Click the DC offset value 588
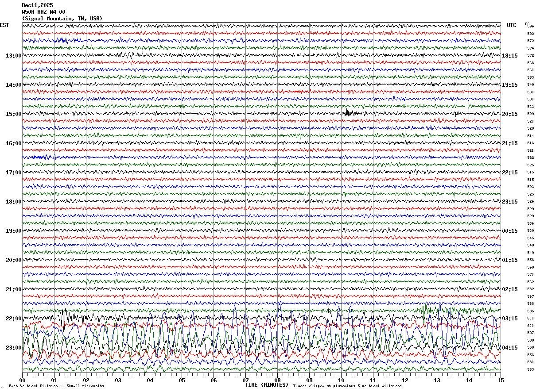 [x=531, y=304]
